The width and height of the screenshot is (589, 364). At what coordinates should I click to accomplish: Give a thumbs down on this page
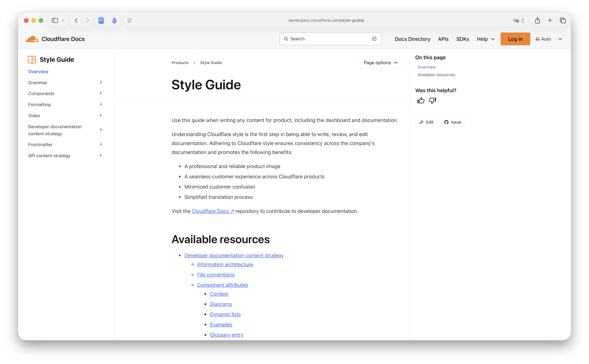432,101
